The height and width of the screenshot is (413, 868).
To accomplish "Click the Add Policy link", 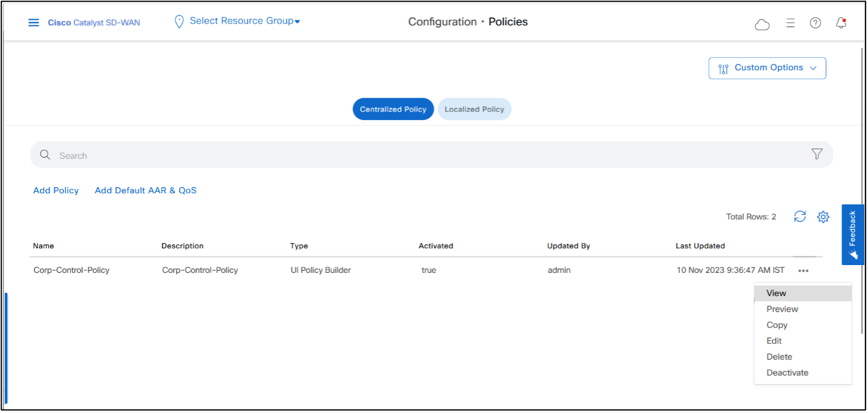I will pyautogui.click(x=56, y=190).
